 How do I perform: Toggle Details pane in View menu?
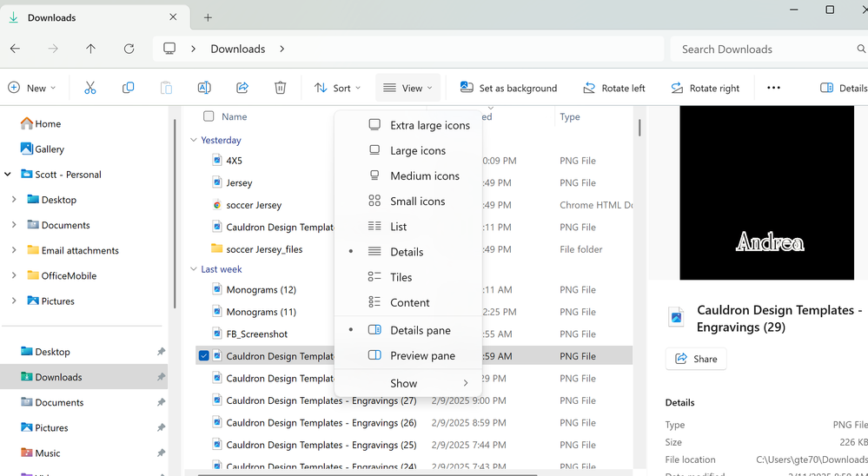408,330
